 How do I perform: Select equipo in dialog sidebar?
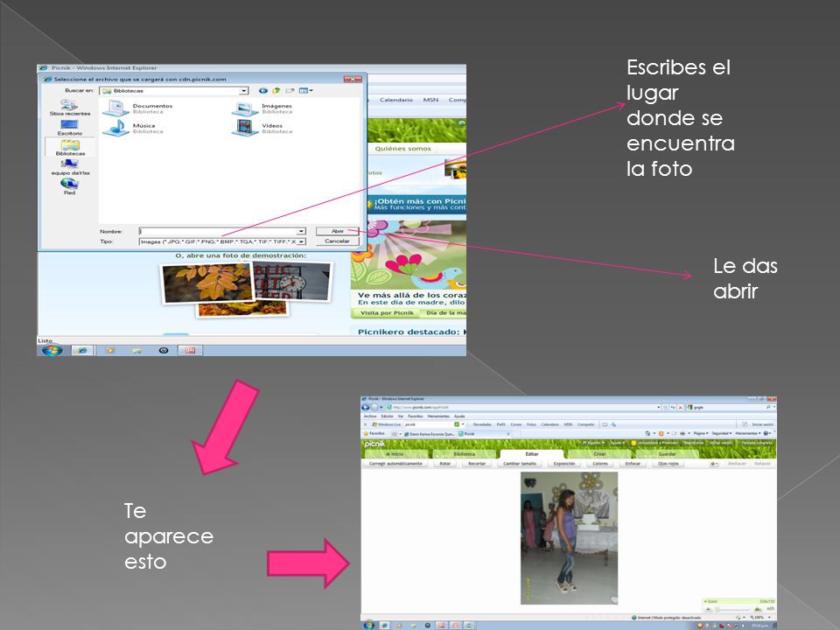(70, 168)
